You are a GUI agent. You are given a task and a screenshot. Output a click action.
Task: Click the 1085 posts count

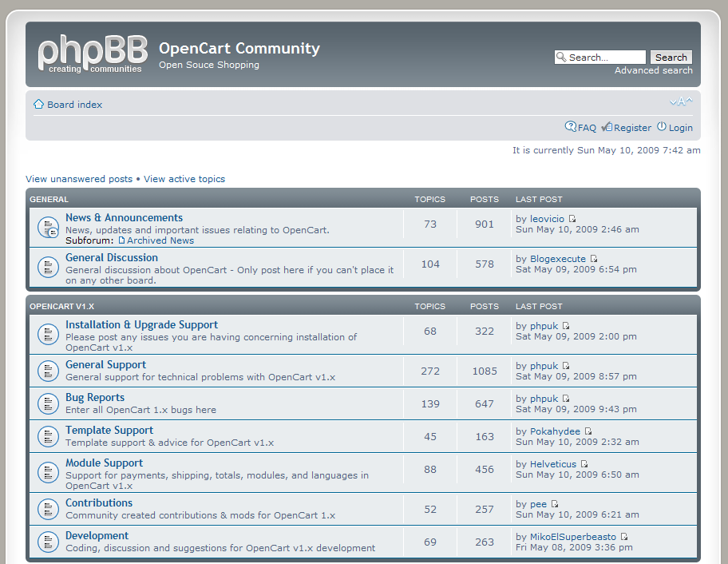tap(485, 371)
